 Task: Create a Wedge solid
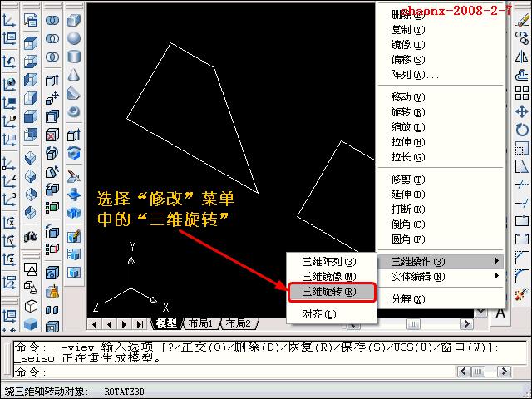tap(74, 93)
